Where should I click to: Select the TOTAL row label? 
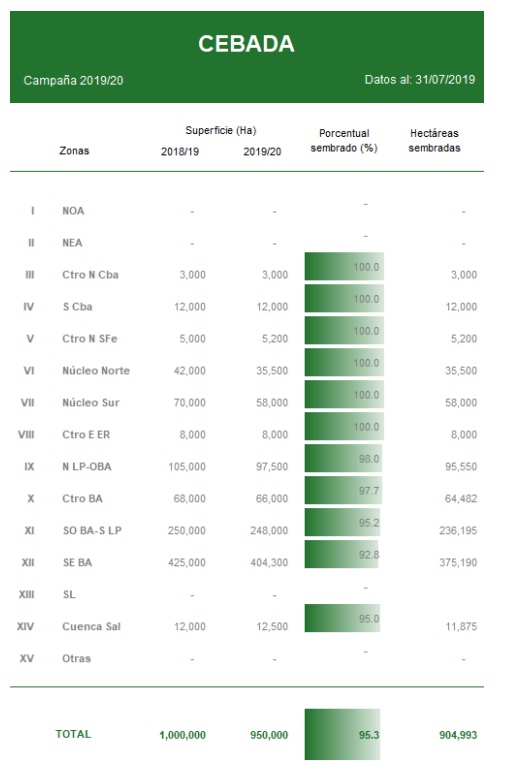(x=73, y=734)
